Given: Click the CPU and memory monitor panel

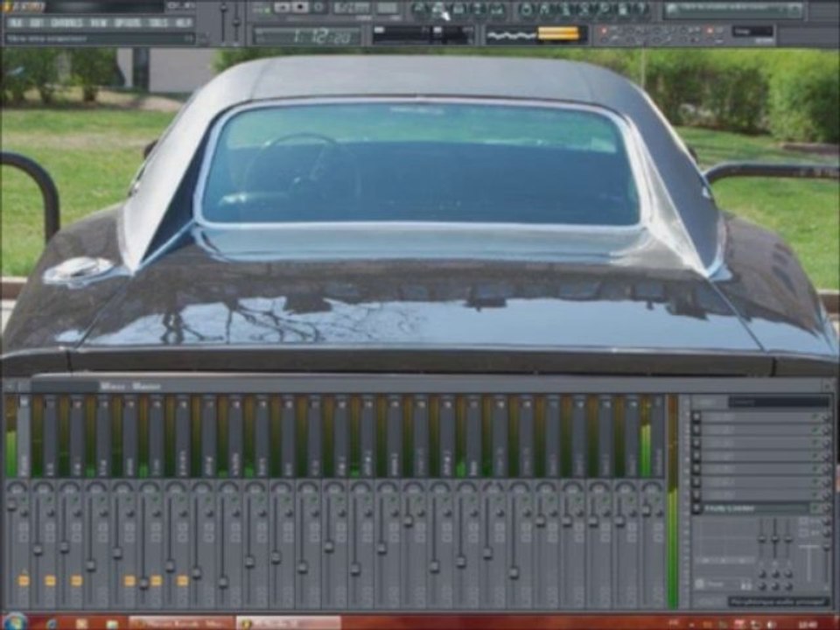Looking at the screenshot, I should [x=423, y=35].
